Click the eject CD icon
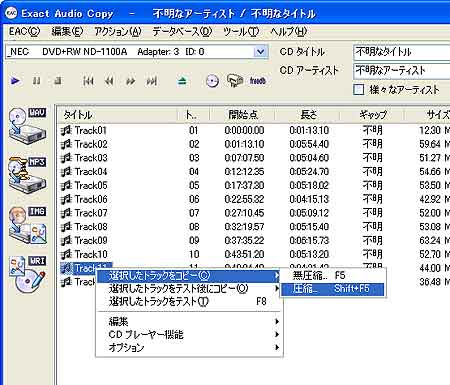The height and width of the screenshot is (385, 450). tap(182, 81)
